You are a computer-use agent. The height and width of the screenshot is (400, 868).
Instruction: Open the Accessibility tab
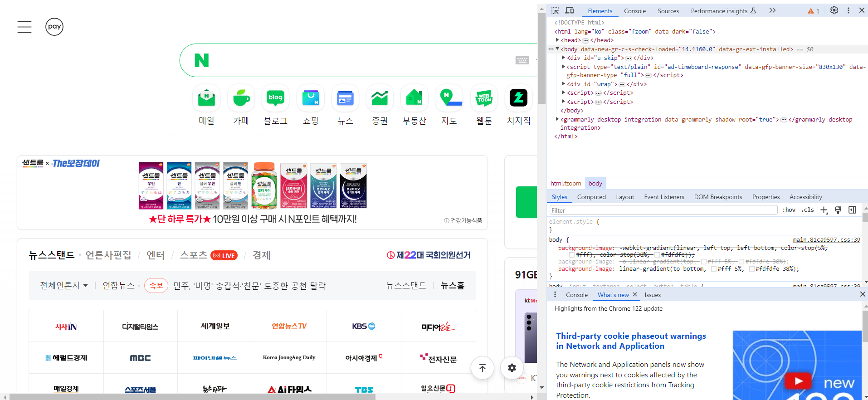click(x=805, y=197)
